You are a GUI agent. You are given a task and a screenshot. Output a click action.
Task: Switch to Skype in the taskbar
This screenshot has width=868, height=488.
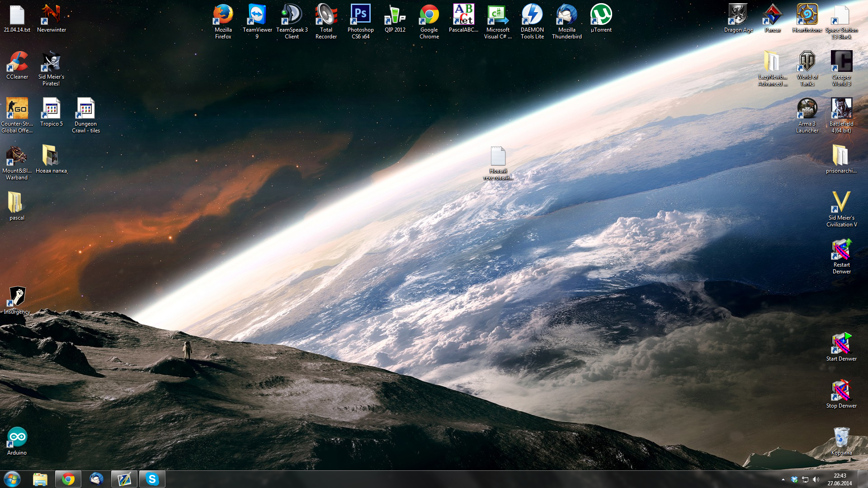(x=152, y=479)
